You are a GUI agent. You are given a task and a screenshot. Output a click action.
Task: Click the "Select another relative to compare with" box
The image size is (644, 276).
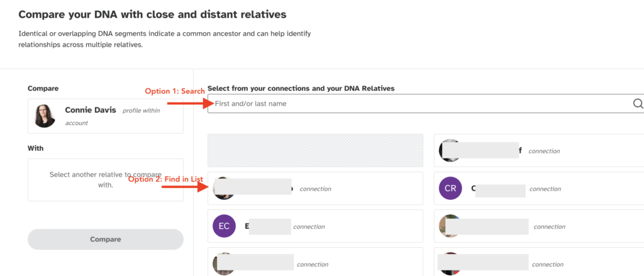pos(106,180)
